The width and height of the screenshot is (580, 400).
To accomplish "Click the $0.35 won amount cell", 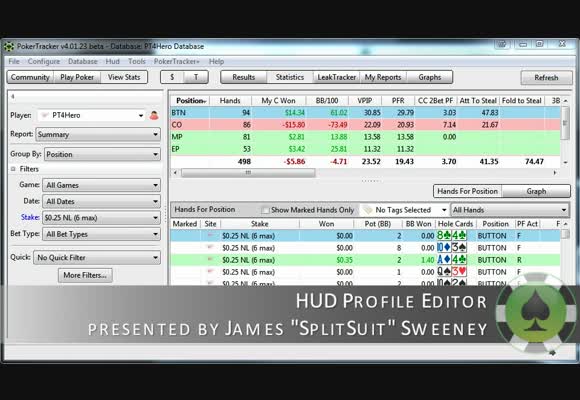I will coord(344,260).
